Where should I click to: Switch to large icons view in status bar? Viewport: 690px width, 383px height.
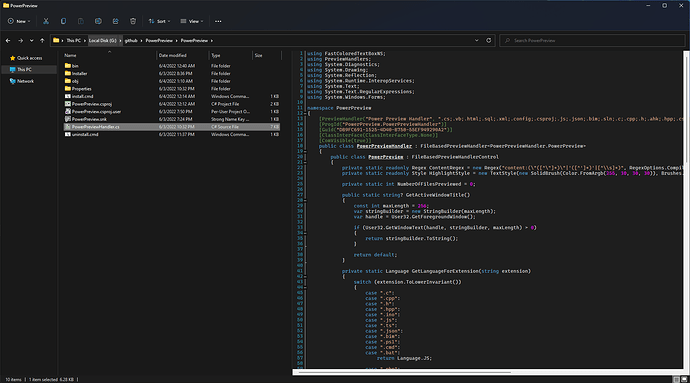coord(684,379)
